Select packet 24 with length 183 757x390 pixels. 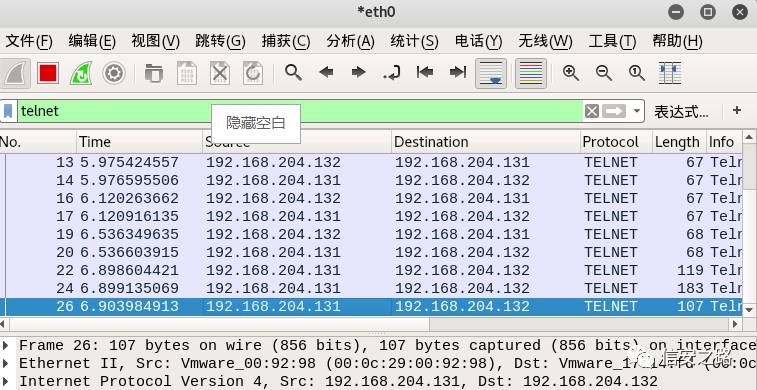coord(371,289)
